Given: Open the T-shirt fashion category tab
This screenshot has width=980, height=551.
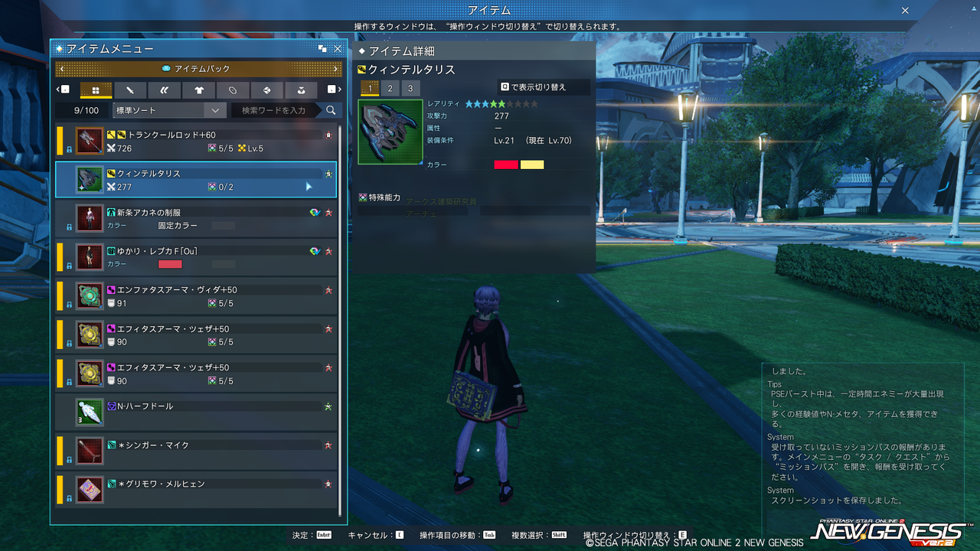Looking at the screenshot, I should [199, 90].
